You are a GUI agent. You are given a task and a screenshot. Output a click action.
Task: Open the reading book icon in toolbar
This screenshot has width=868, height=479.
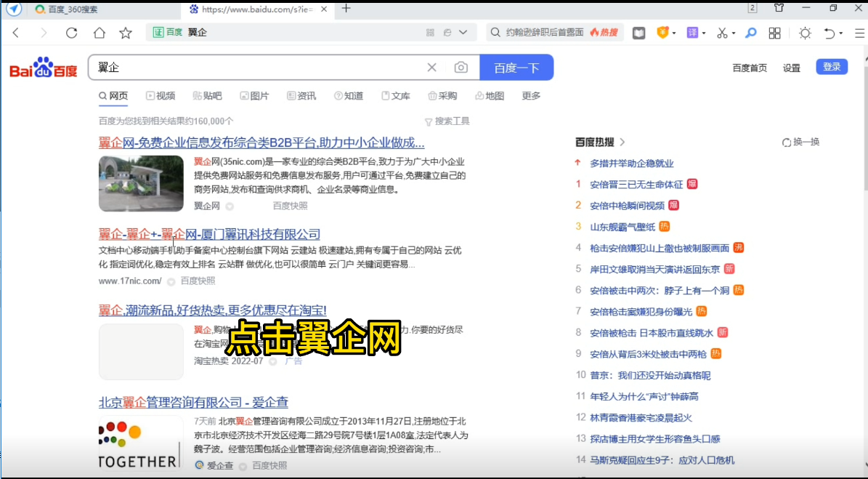[638, 33]
